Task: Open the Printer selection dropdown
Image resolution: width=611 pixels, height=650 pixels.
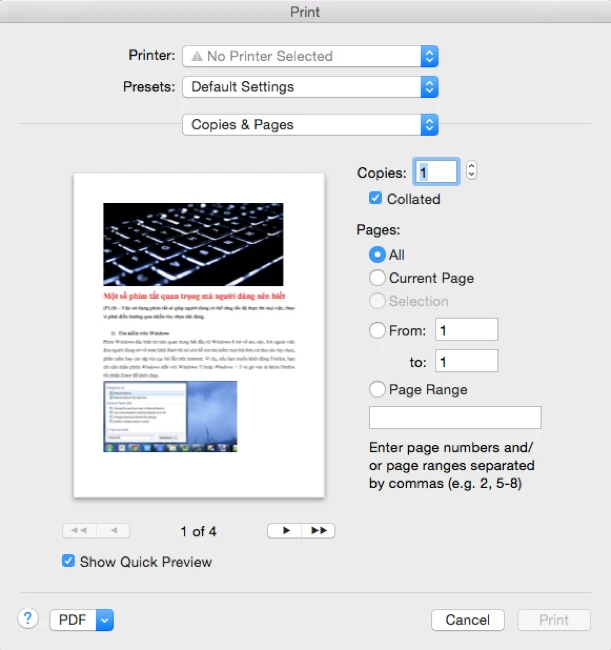Action: click(x=310, y=57)
